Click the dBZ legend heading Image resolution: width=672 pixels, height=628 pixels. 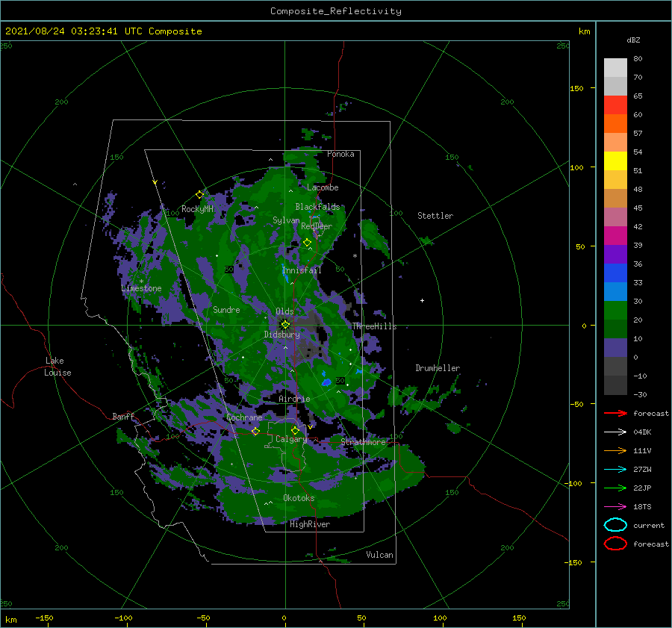tap(633, 40)
